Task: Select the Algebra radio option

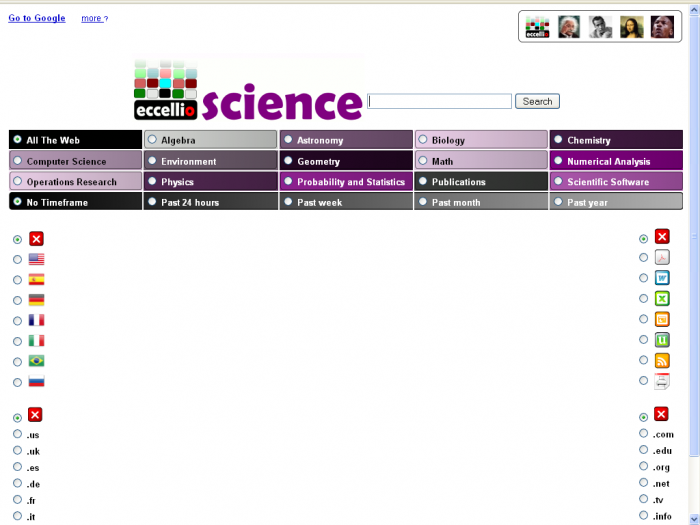Action: [152, 139]
